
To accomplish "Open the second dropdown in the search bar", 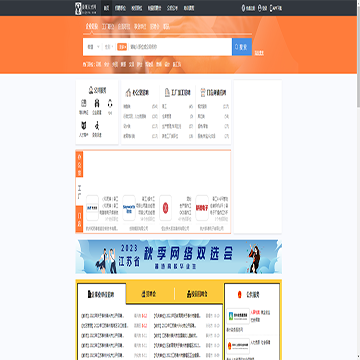I will [x=109, y=47].
